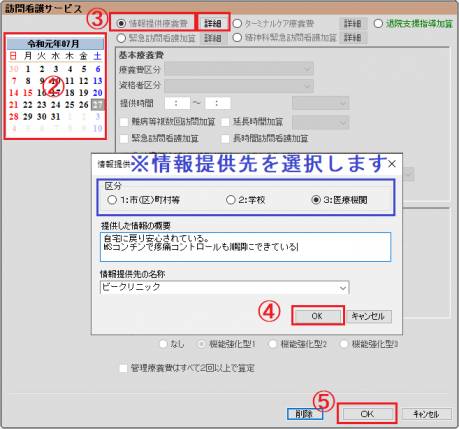Select day 31 in the calendar
459x429 pixels.
coord(56,117)
